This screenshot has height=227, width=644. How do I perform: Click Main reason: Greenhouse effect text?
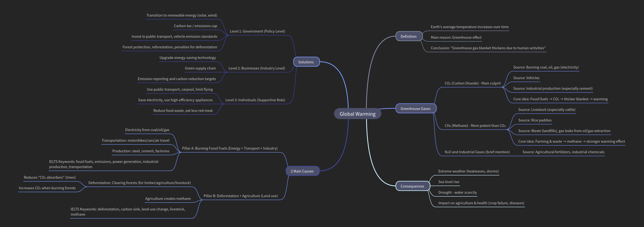click(456, 38)
